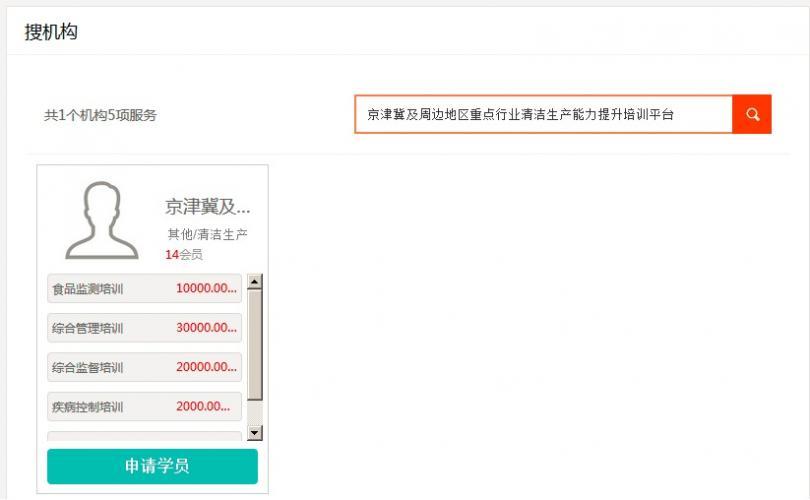Select the 综合监督培训 service row
Image resolution: width=810 pixels, height=500 pixels.
[x=144, y=367]
